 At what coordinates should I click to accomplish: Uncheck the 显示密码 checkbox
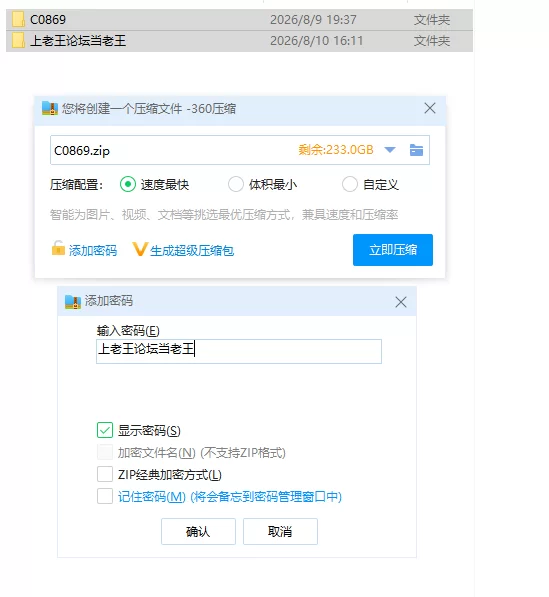[x=105, y=430]
